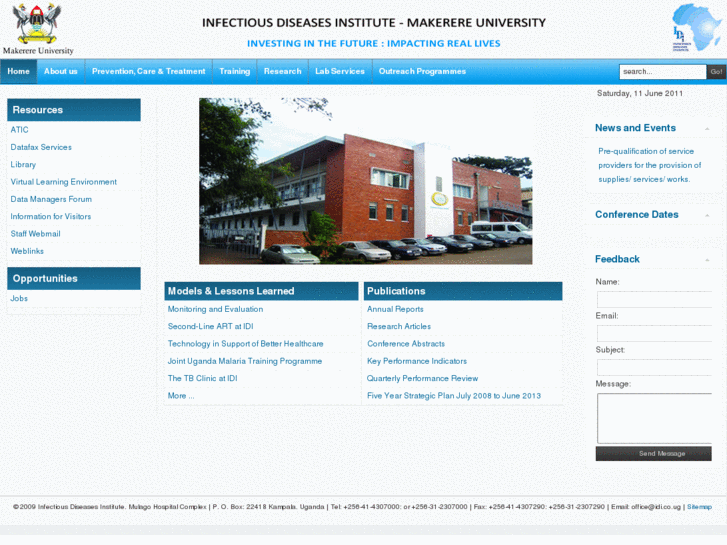The image size is (727, 545).
Task: Open Technology in Support of Better Healthcare
Action: (245, 344)
